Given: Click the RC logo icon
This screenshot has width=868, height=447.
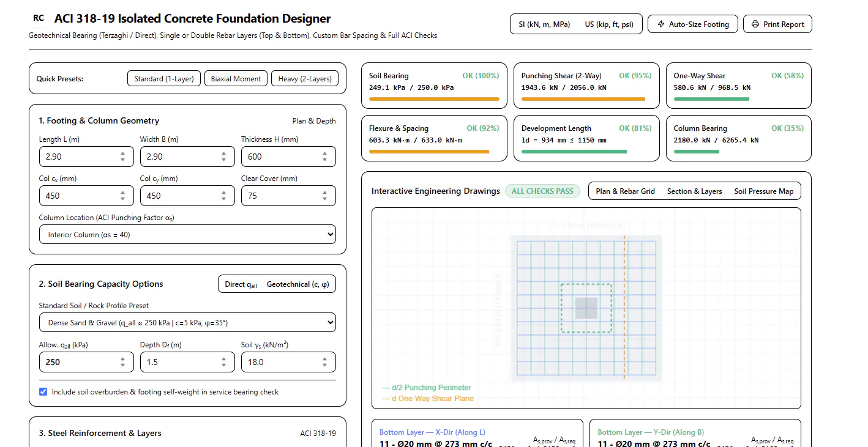Looking at the screenshot, I should click(39, 18).
